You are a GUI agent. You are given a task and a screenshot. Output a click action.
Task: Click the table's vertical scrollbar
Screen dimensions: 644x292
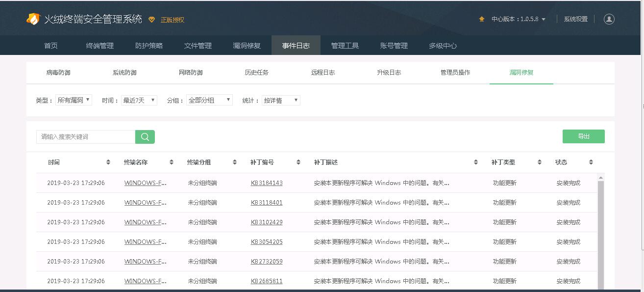pyautogui.click(x=601, y=231)
